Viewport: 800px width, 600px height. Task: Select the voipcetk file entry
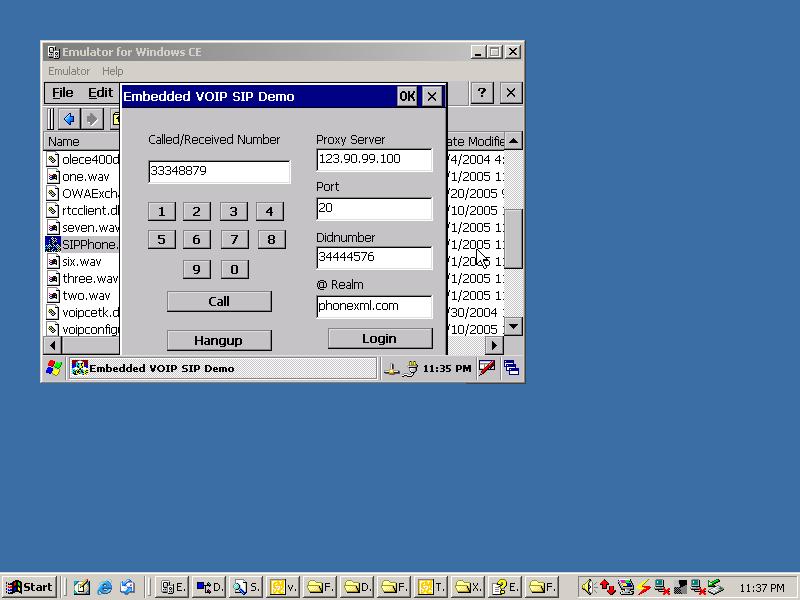[x=83, y=313]
